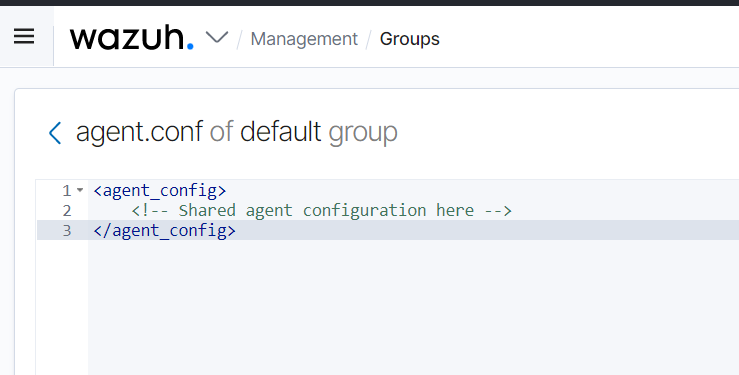739x375 pixels.
Task: Go back using the blue arrow
Action: tap(55, 133)
